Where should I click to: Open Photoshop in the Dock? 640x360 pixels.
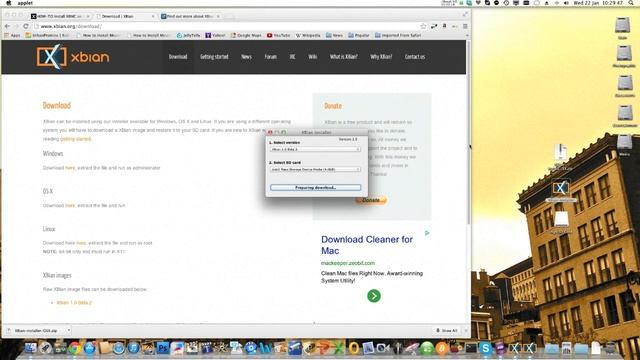coord(163,348)
